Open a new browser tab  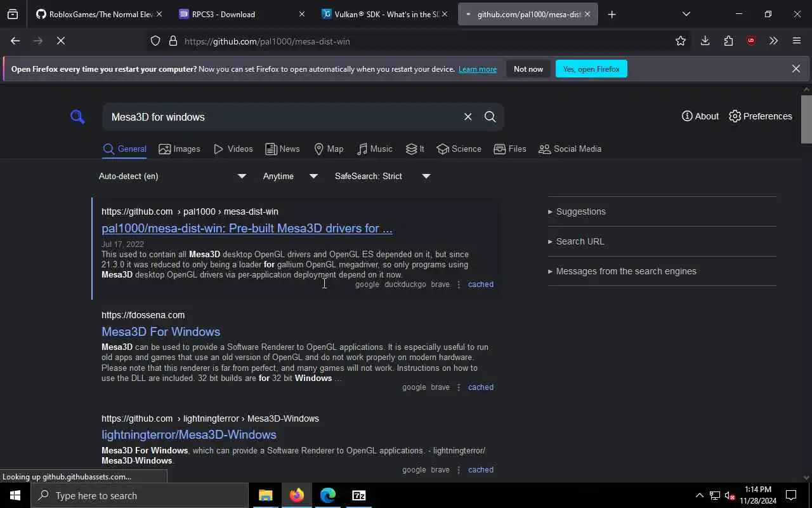[x=612, y=14]
